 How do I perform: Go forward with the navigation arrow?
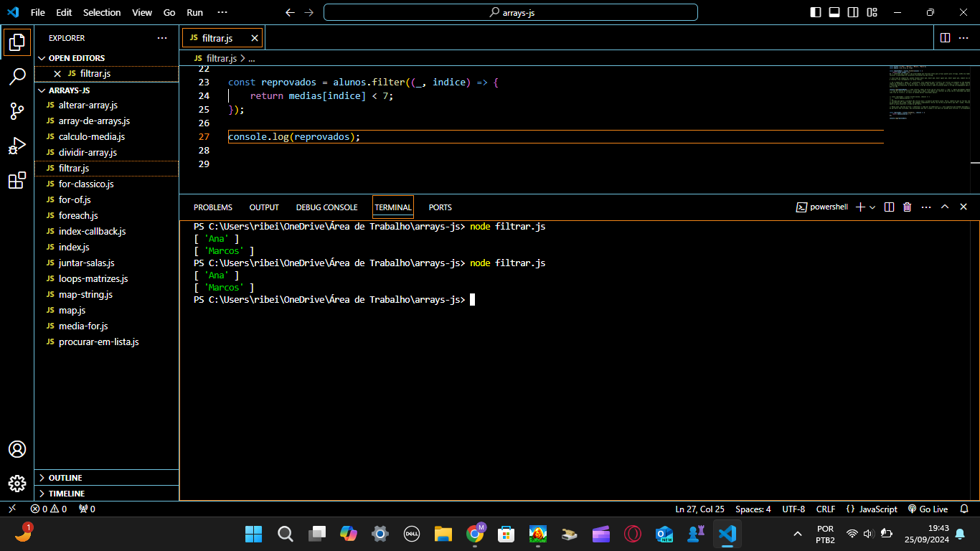pyautogui.click(x=308, y=12)
